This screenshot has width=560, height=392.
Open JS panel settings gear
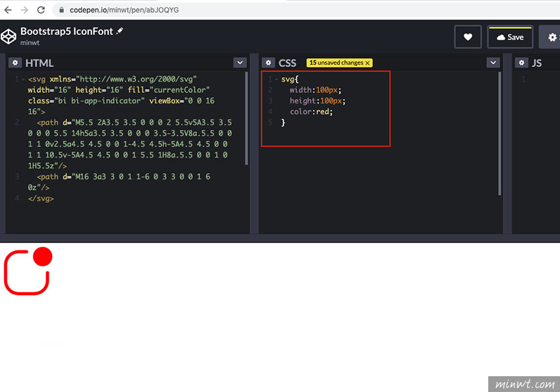tap(521, 63)
